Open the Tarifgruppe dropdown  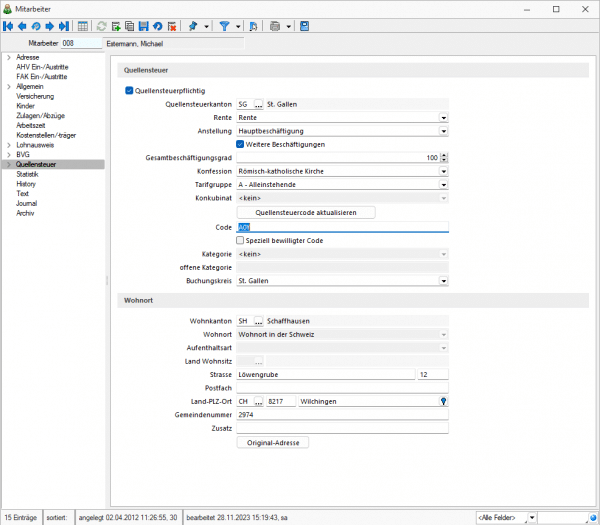coord(443,184)
